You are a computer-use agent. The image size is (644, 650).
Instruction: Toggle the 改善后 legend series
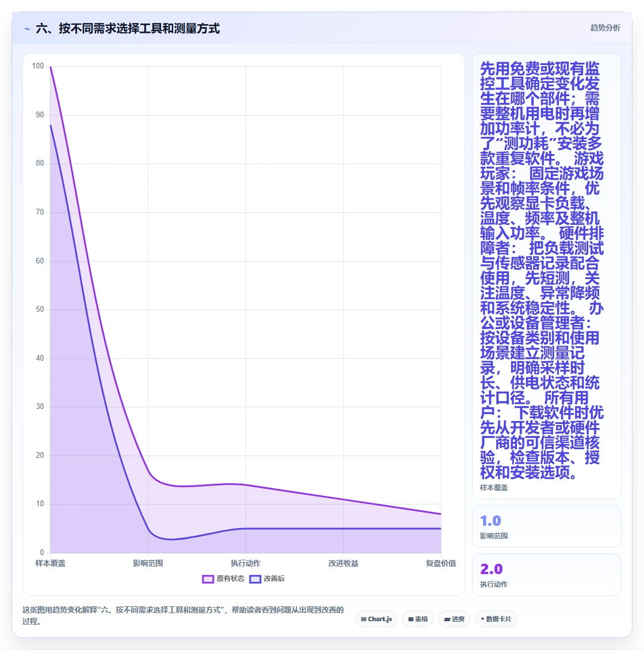pos(267,579)
